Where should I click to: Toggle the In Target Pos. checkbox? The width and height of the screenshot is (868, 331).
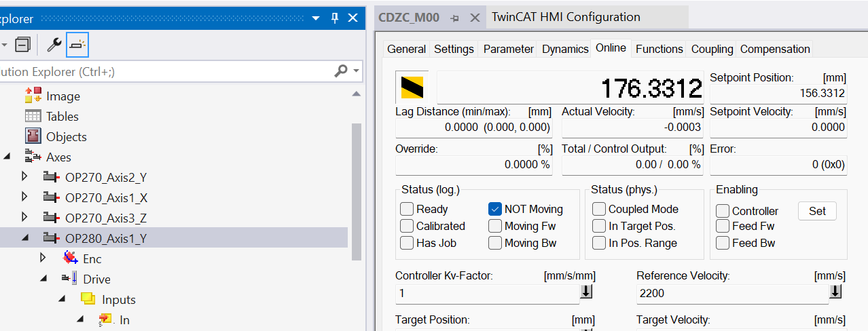(x=599, y=226)
